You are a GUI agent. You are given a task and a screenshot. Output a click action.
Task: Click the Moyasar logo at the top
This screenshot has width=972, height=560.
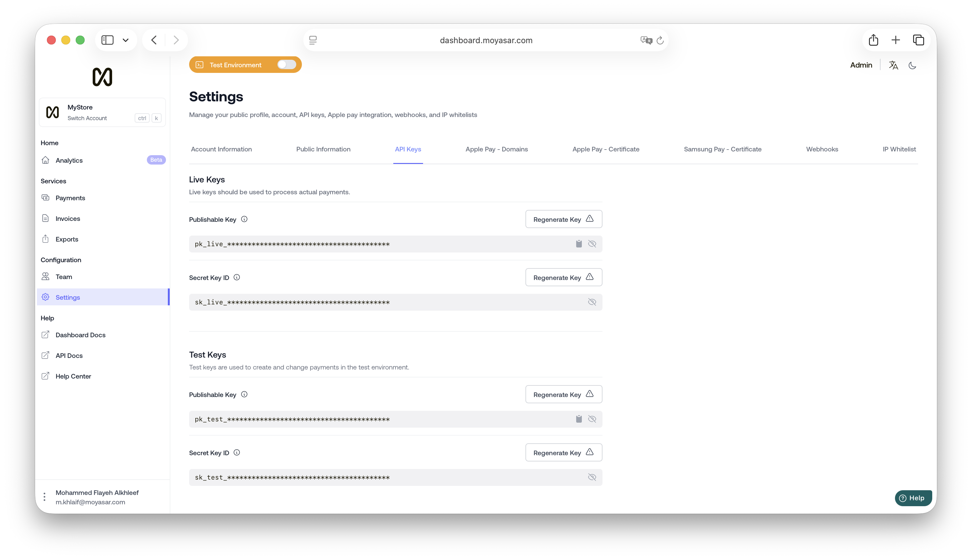tap(102, 77)
